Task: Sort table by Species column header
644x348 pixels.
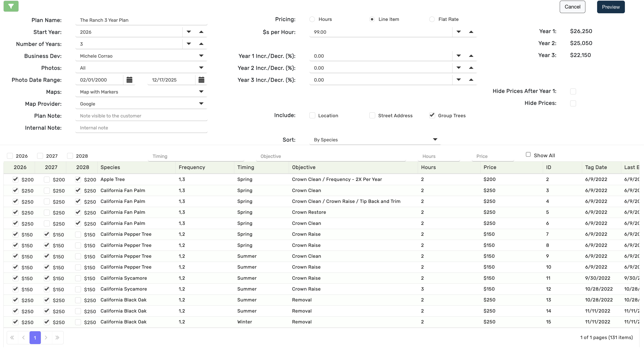Action: click(x=110, y=167)
